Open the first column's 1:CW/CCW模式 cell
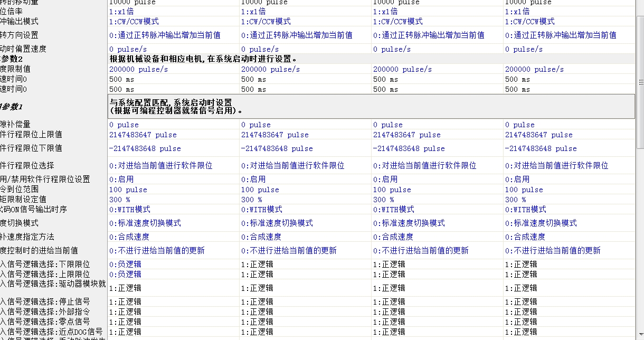644x340 pixels. (x=134, y=22)
